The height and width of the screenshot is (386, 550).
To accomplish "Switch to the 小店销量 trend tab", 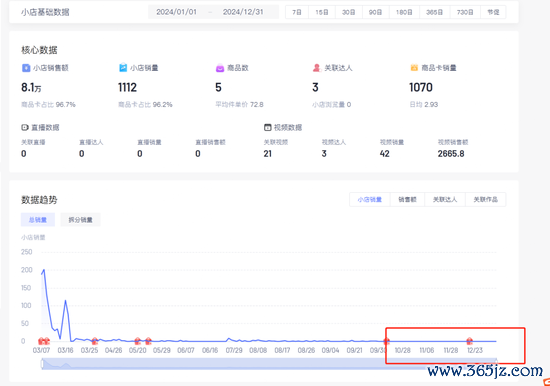I will tap(370, 200).
